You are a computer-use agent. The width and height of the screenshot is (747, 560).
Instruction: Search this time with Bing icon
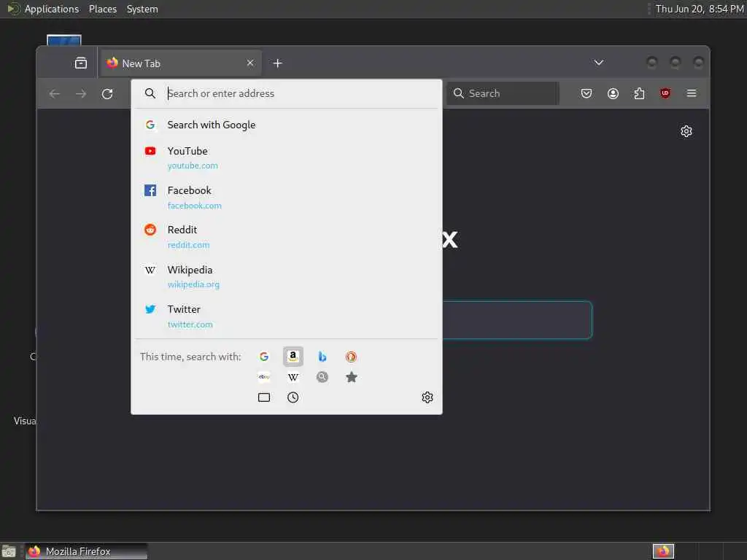click(x=322, y=357)
